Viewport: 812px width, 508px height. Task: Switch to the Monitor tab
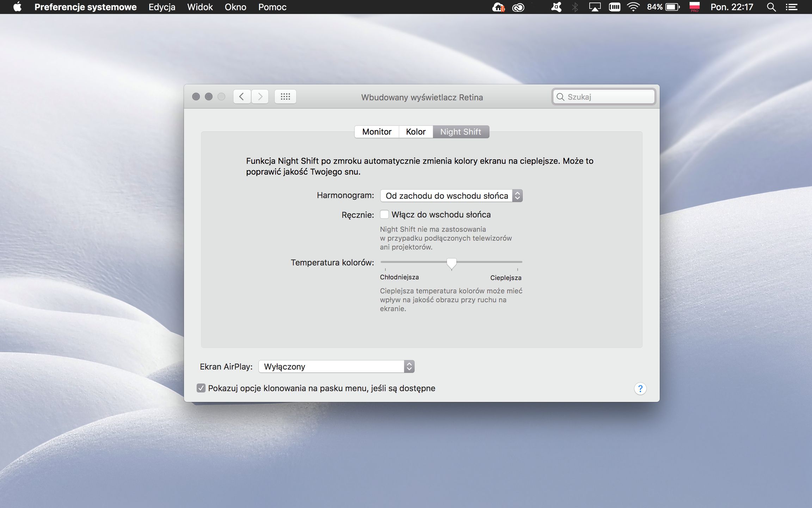pyautogui.click(x=376, y=132)
